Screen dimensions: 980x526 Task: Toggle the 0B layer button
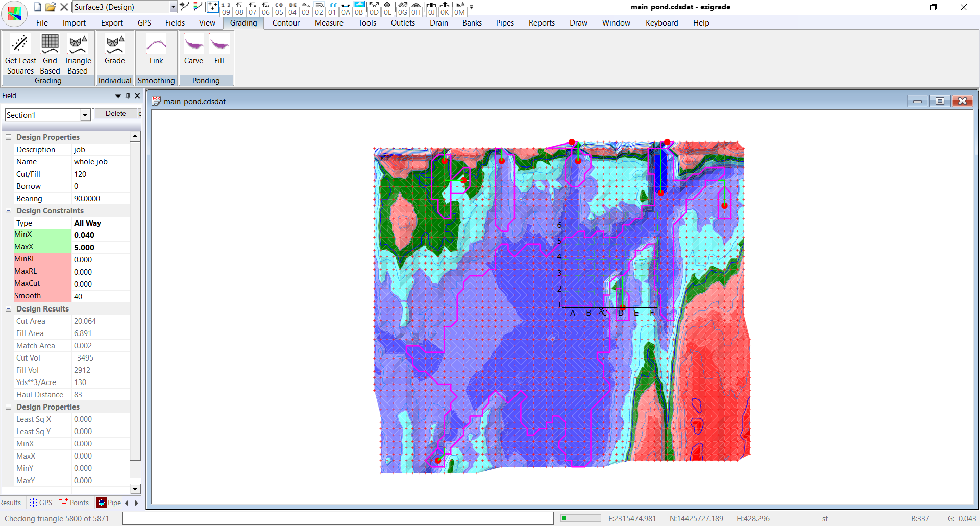[359, 12]
